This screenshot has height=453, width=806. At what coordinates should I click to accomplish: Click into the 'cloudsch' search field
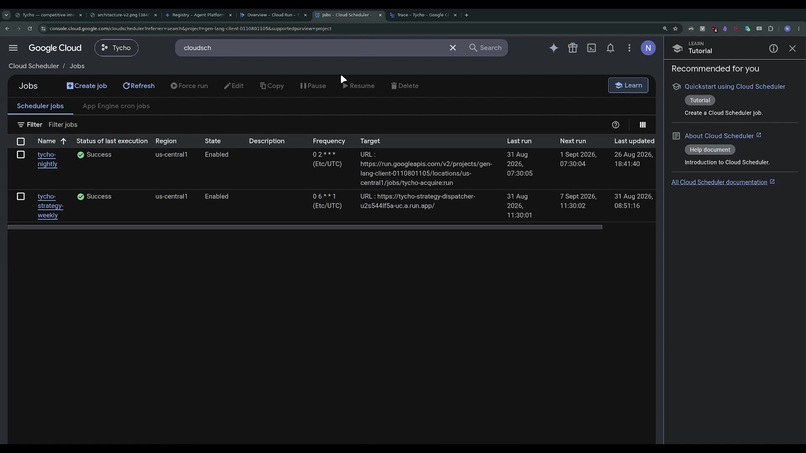pyautogui.click(x=314, y=48)
